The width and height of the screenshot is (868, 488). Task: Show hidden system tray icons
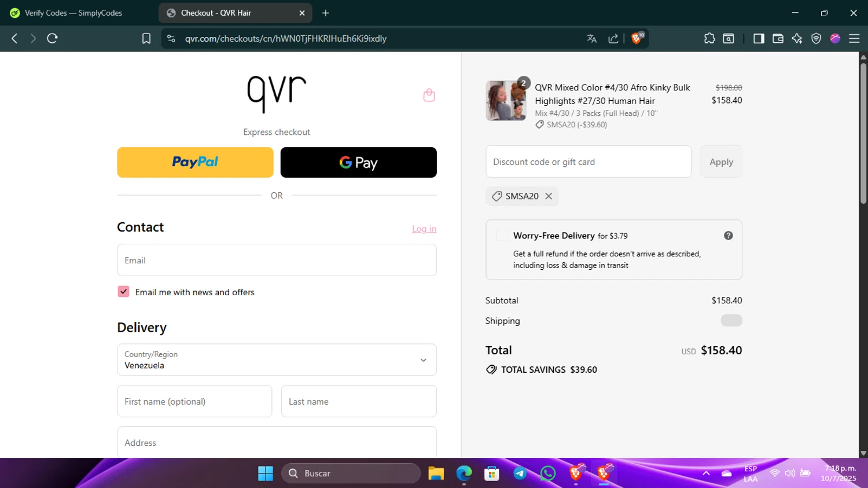pyautogui.click(x=706, y=473)
